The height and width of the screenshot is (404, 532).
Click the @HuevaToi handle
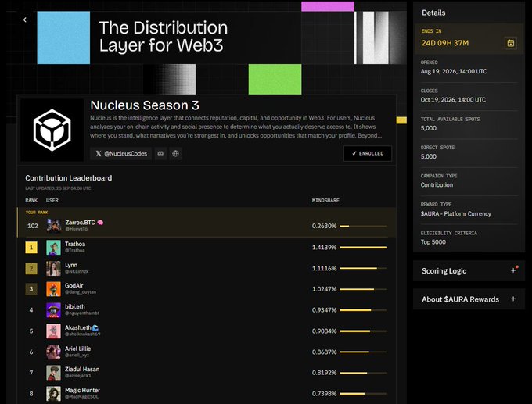click(x=77, y=229)
